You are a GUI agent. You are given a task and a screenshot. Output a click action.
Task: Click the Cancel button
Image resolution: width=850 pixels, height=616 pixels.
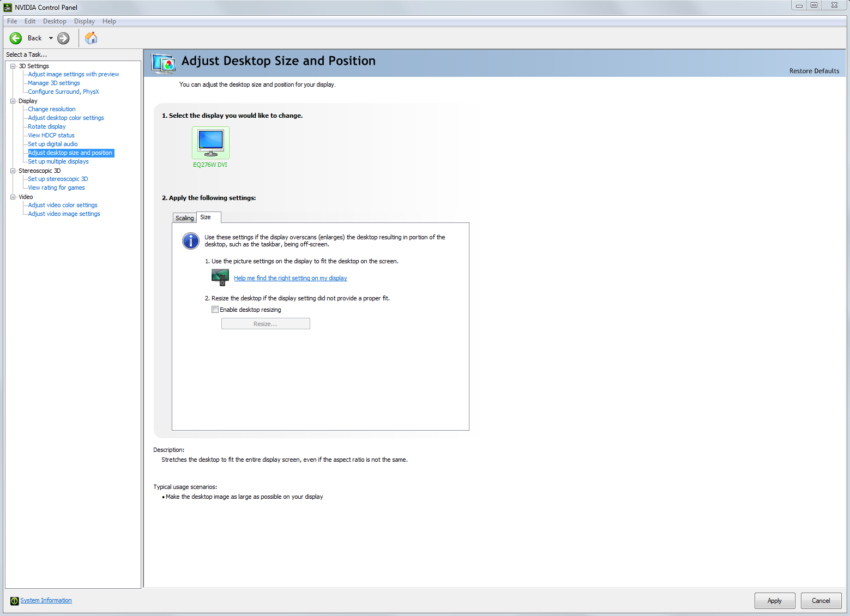pyautogui.click(x=821, y=601)
